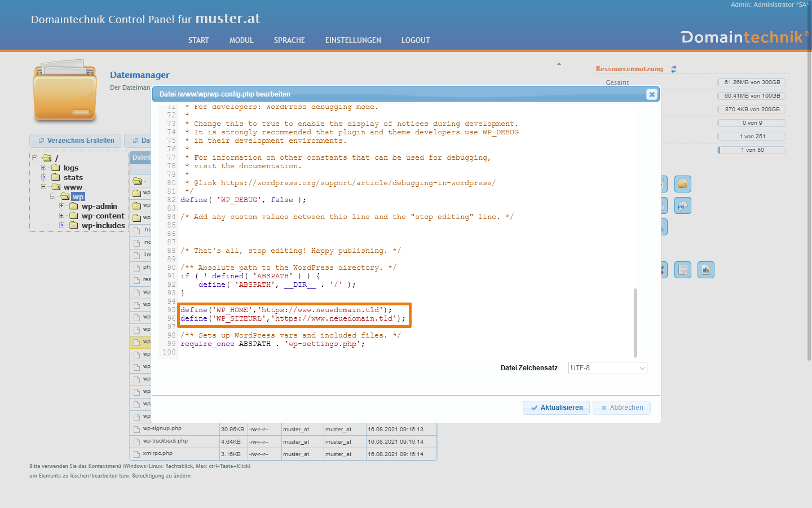Open the EINSTELLUNGEN menu
Image resolution: width=812 pixels, height=508 pixels.
pyautogui.click(x=353, y=40)
